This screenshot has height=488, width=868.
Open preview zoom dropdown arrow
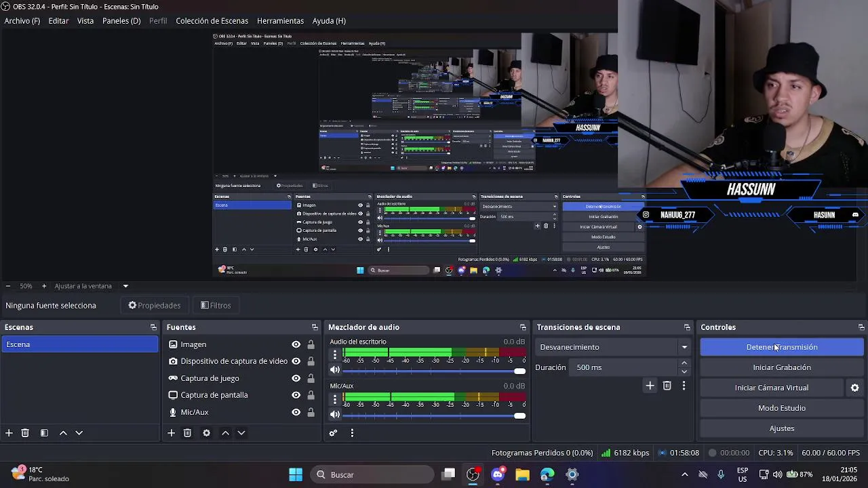tap(125, 286)
